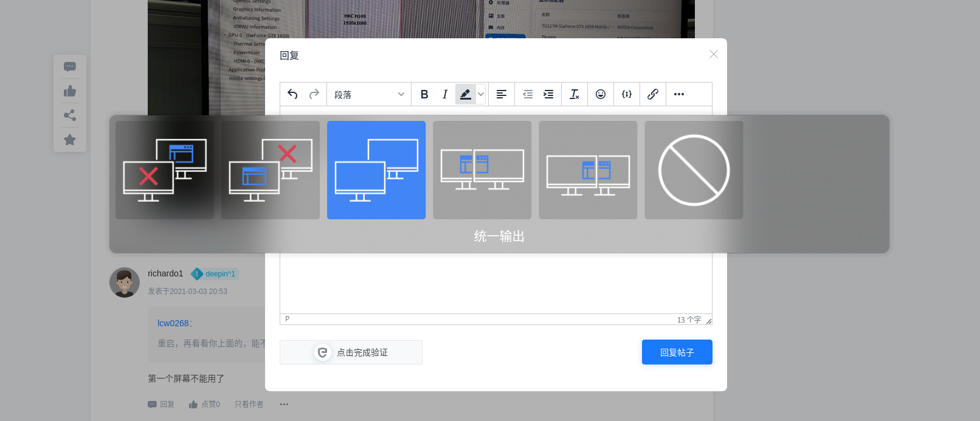Viewport: 980px width, 421px height.
Task: Open the quoted user lcw0268 link
Action: 173,323
